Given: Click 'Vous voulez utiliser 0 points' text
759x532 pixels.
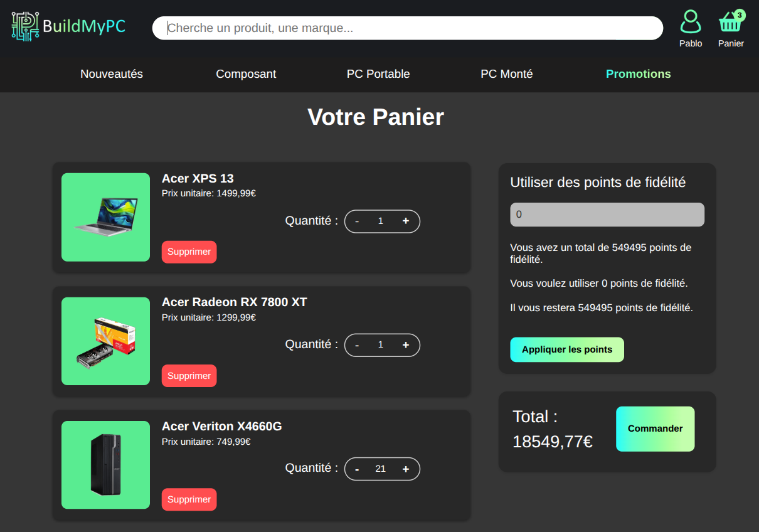Looking at the screenshot, I should [599, 284].
